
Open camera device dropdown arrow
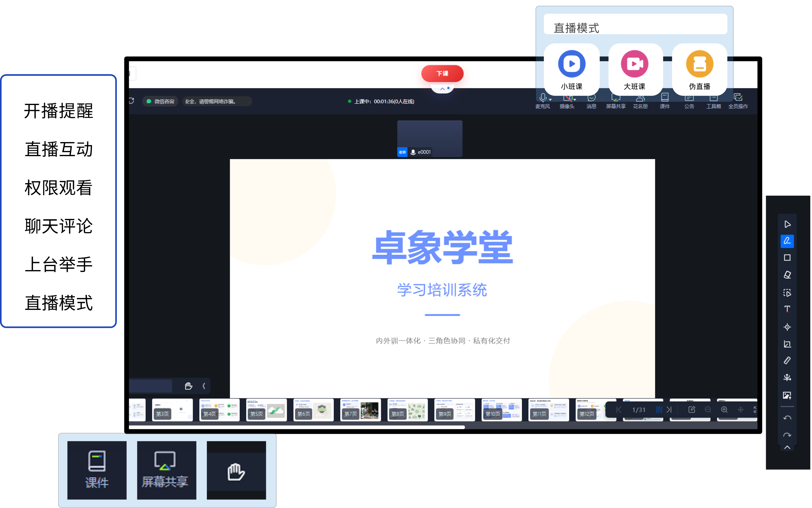[575, 100]
